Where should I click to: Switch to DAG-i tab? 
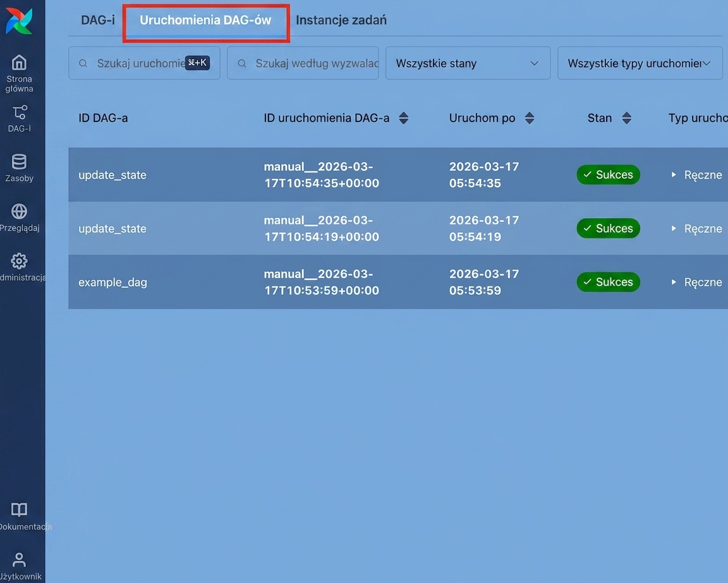(97, 20)
